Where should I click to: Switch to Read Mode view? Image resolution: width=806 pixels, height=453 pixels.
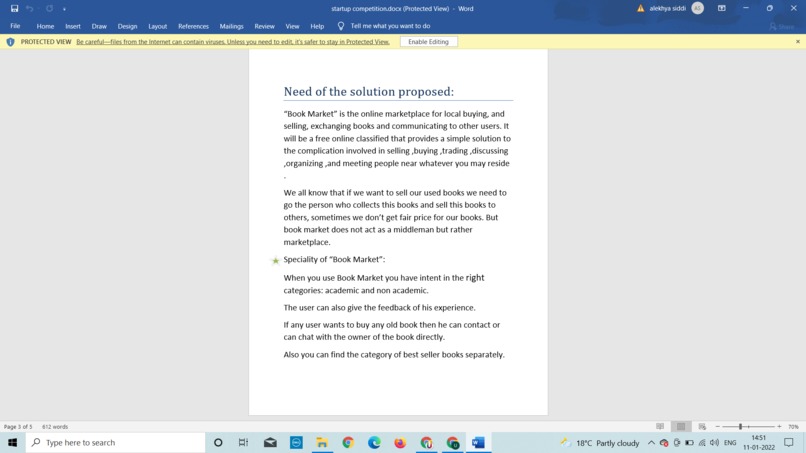[x=660, y=426]
